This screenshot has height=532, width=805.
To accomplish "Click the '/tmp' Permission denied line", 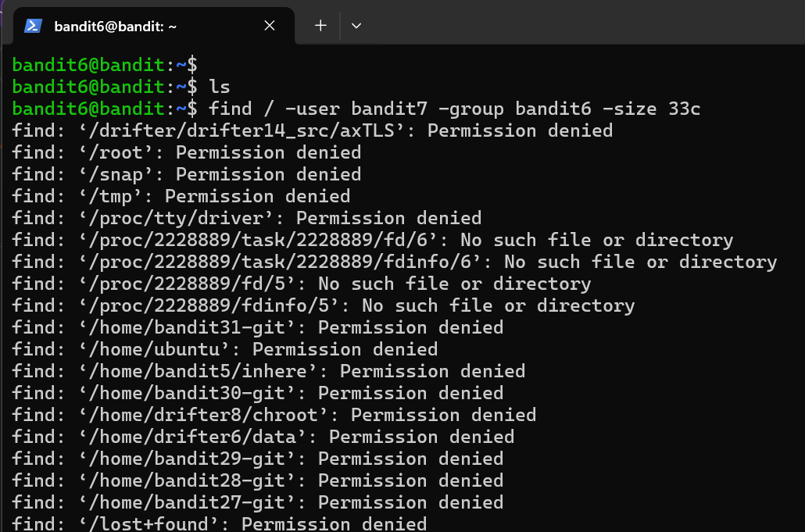I will click(181, 196).
